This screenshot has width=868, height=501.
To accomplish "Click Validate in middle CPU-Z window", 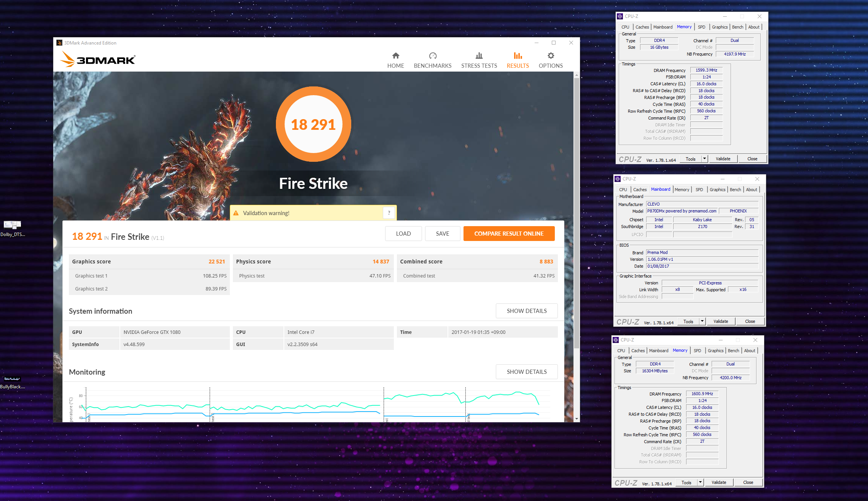I will pyautogui.click(x=720, y=321).
